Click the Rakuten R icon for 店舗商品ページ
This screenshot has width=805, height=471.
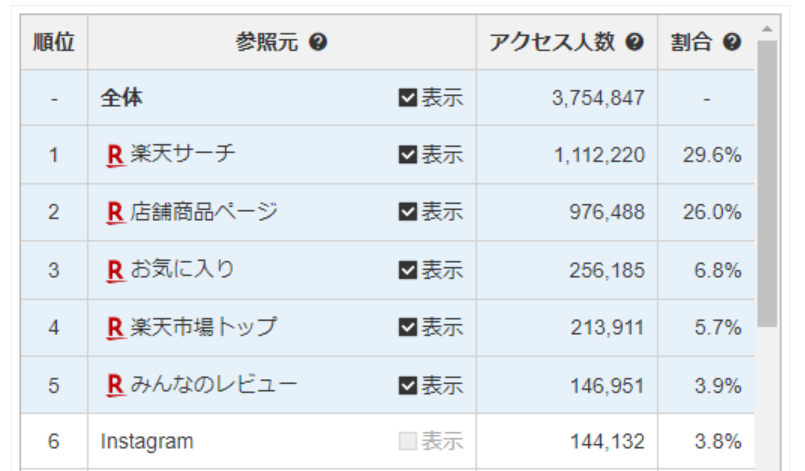point(115,213)
